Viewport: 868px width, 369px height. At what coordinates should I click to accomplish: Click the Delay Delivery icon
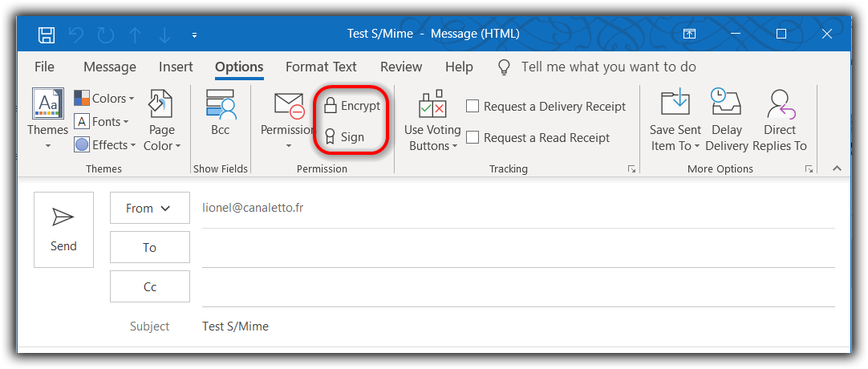point(727,121)
